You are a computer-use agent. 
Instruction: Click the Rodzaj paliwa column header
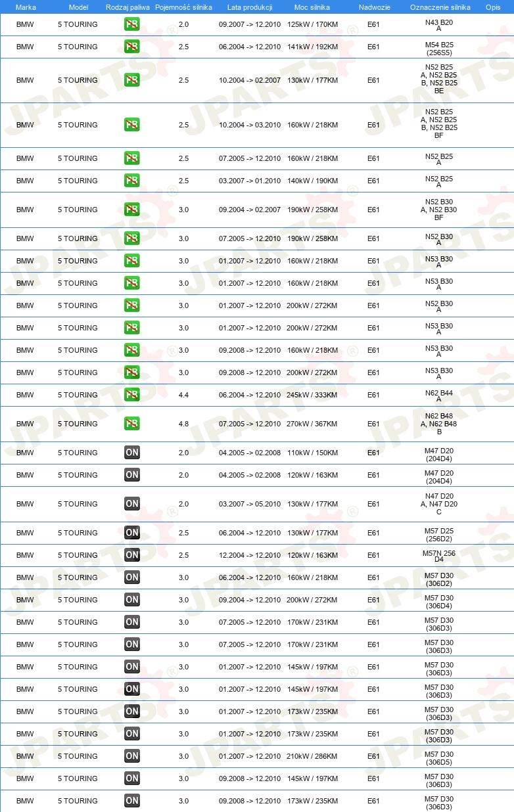(128, 7)
